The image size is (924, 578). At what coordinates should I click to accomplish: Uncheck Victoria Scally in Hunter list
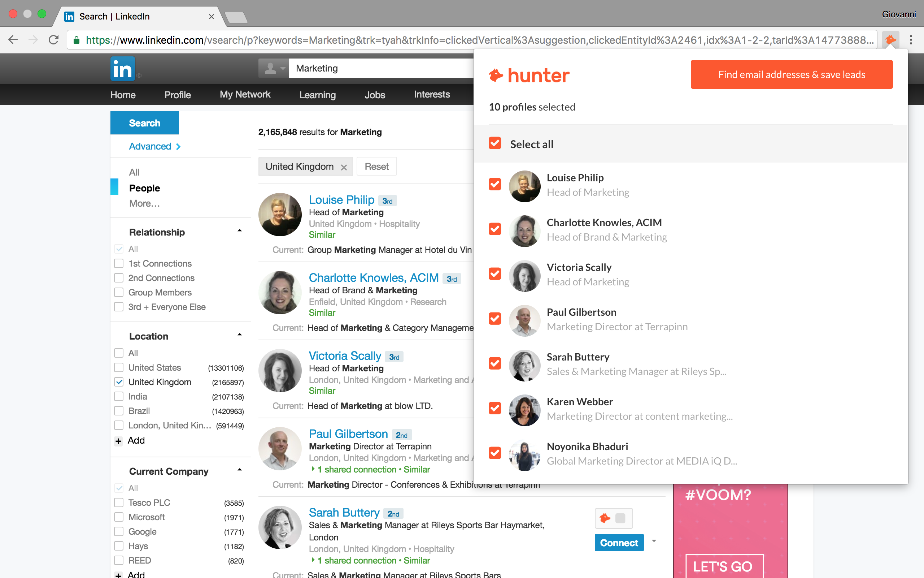tap(495, 274)
